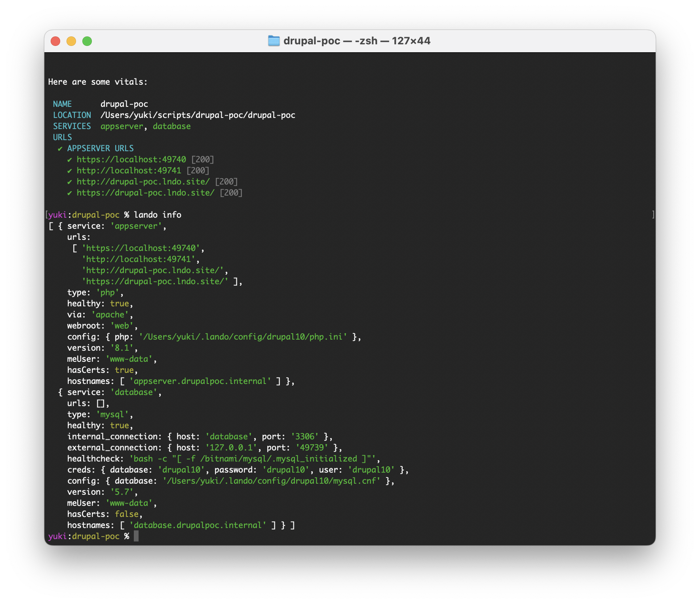Click checkmark next to http://localhost:49741
The width and height of the screenshot is (700, 604).
pyautogui.click(x=70, y=171)
